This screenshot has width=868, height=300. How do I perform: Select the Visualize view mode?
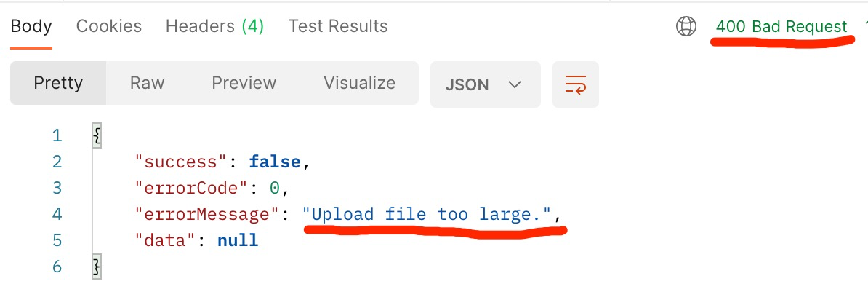click(360, 83)
